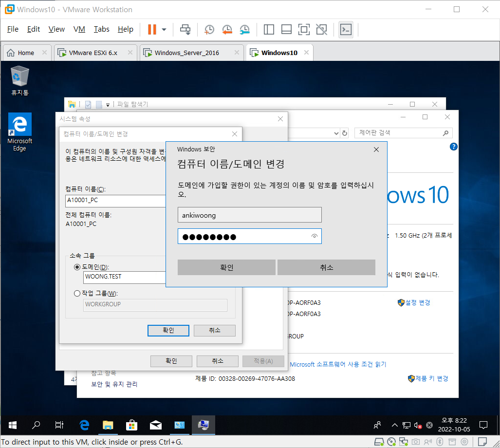This screenshot has width=500, height=448.
Task: Click the password field in Windows Security
Action: [x=249, y=236]
